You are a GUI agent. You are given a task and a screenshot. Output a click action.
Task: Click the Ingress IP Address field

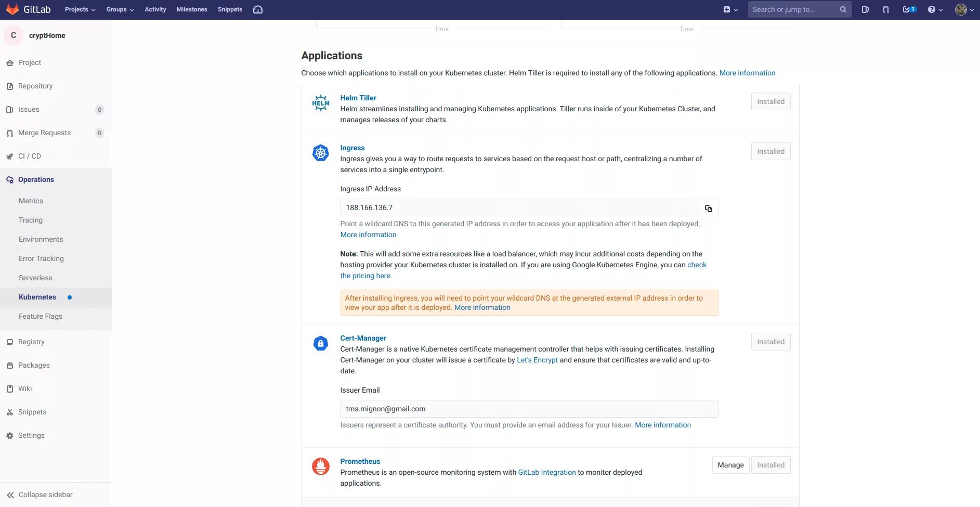coord(519,207)
